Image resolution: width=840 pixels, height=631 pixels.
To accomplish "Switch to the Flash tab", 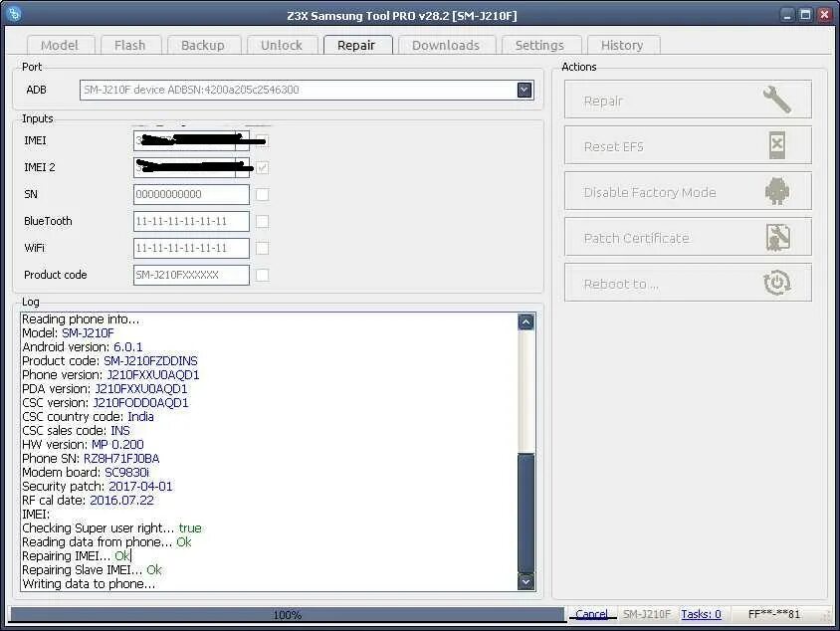I will coord(130,45).
